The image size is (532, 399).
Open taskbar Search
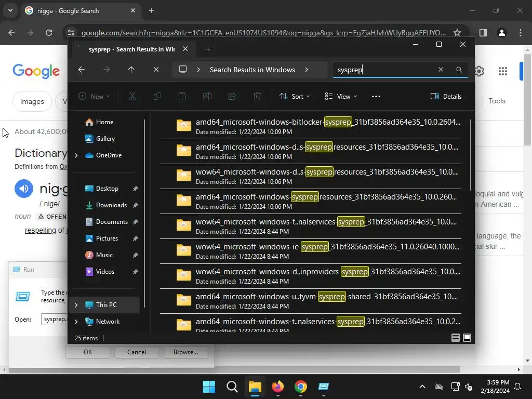pos(232,387)
